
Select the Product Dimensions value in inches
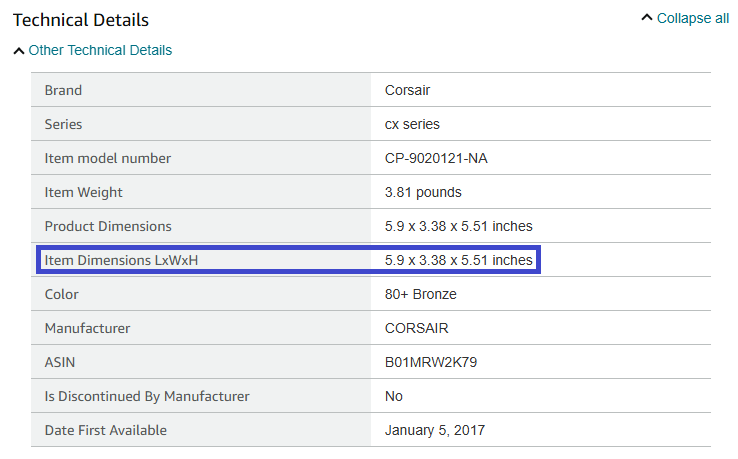(458, 226)
